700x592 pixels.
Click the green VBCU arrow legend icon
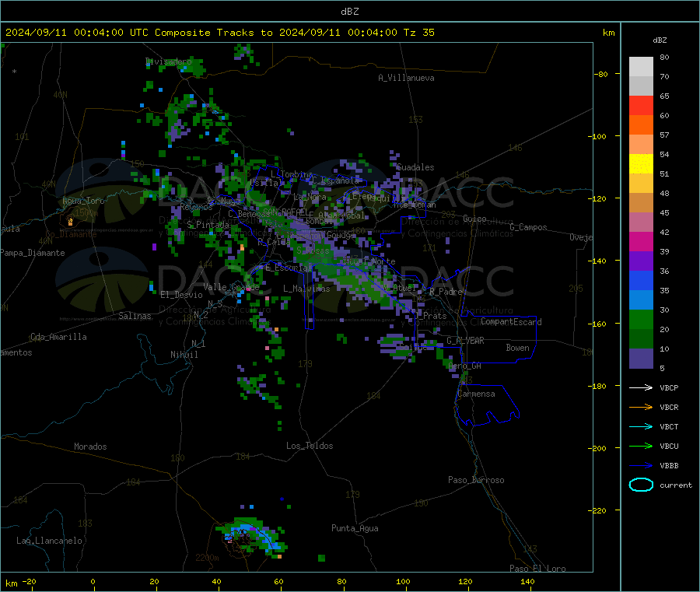pos(641,446)
